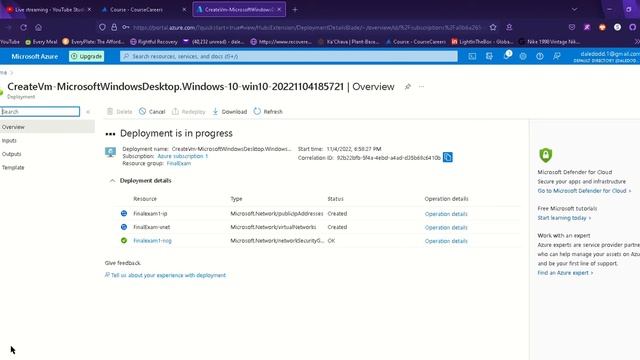Open the Rightful Recovery bookmark
Image resolution: width=640 pixels, height=360 pixels.
[x=154, y=42]
